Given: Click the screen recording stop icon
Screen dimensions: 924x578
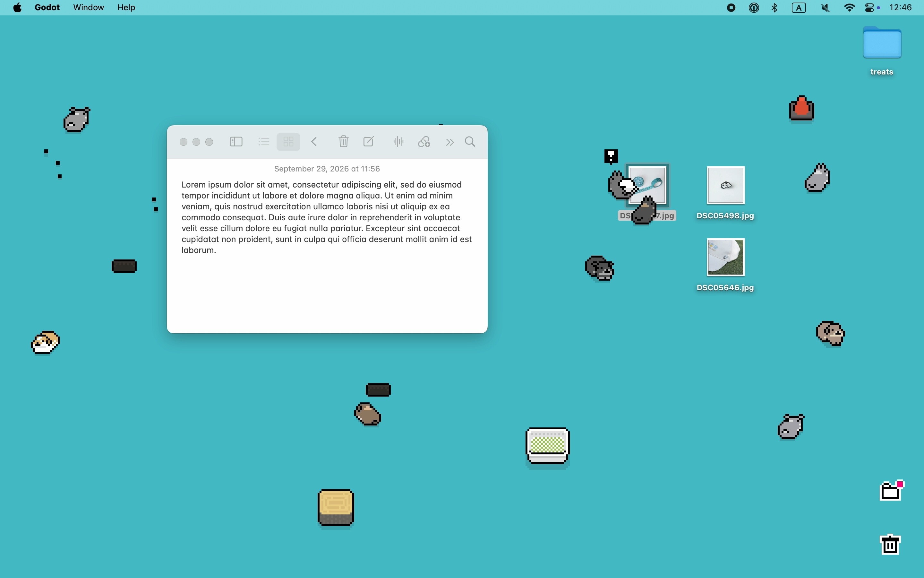Looking at the screenshot, I should click(x=731, y=8).
